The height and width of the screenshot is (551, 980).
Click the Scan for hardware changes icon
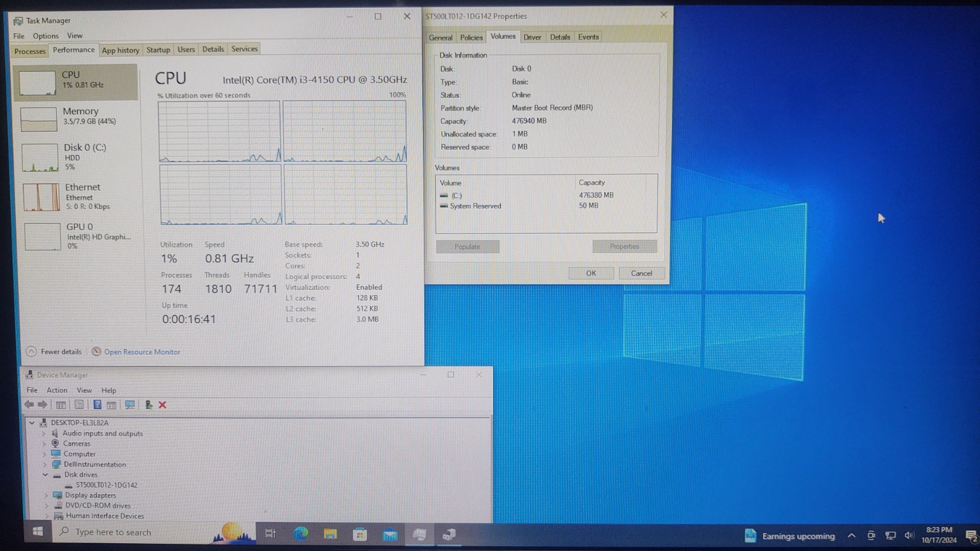click(130, 405)
